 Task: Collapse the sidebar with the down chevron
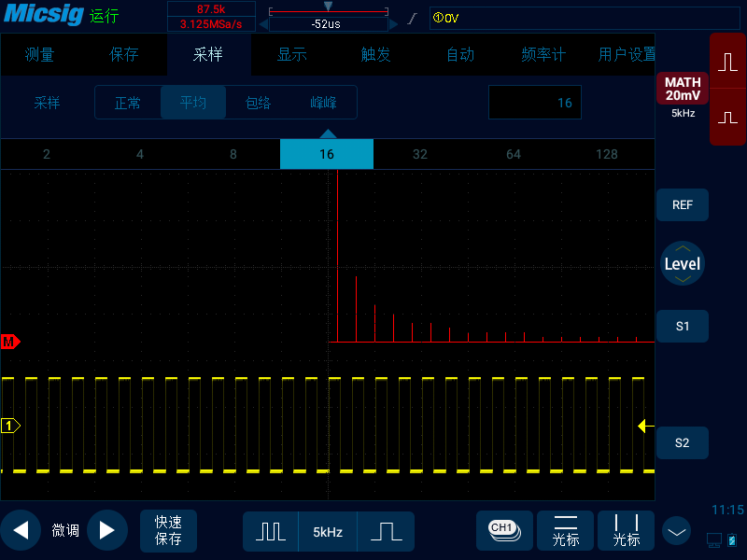pyautogui.click(x=676, y=530)
